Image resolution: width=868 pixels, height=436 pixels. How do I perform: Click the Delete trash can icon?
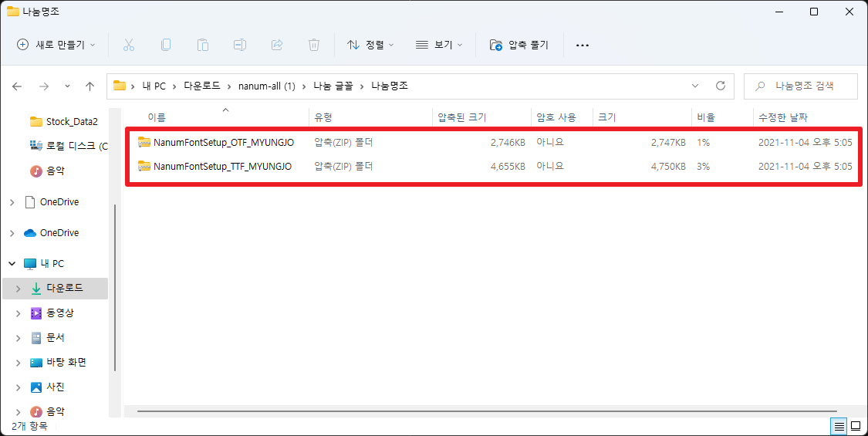click(x=314, y=45)
